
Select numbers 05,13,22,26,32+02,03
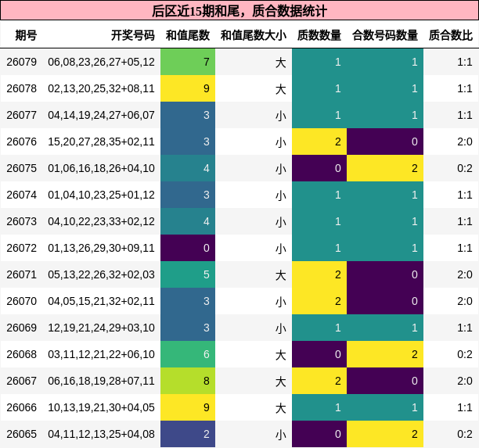(102, 274)
